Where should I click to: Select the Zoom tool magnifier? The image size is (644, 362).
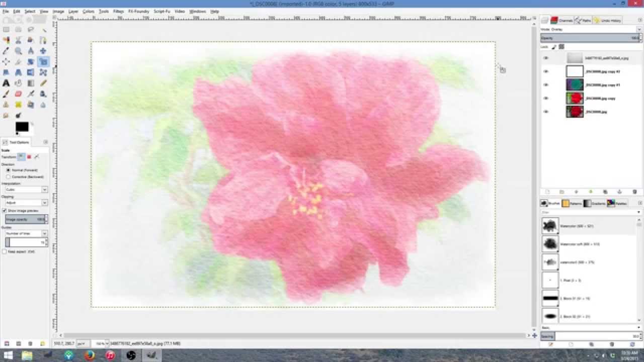click(x=18, y=50)
